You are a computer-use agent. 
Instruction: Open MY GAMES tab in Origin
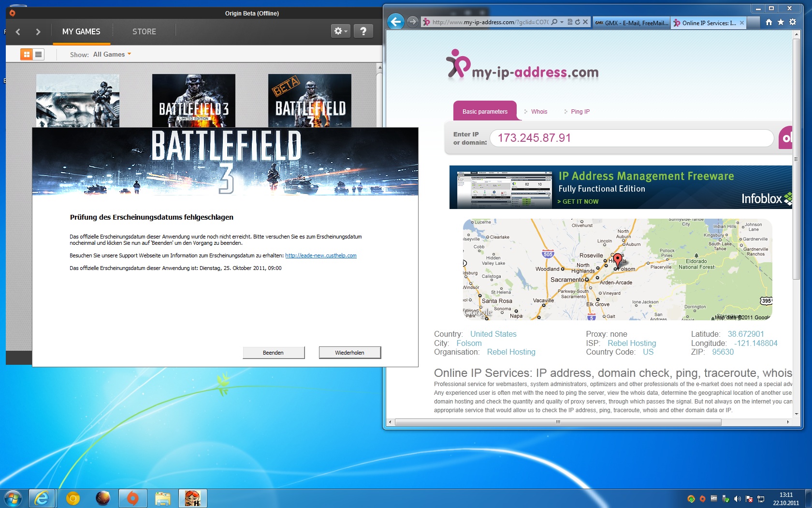[81, 31]
